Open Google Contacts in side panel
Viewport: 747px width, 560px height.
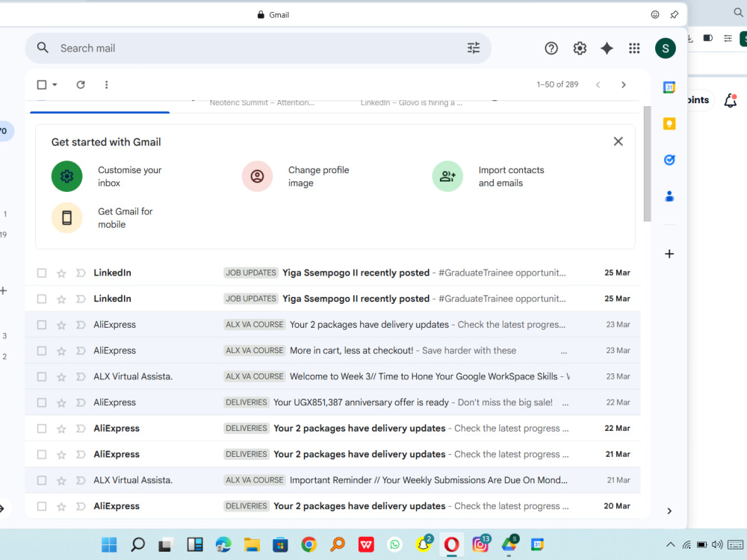pyautogui.click(x=669, y=196)
